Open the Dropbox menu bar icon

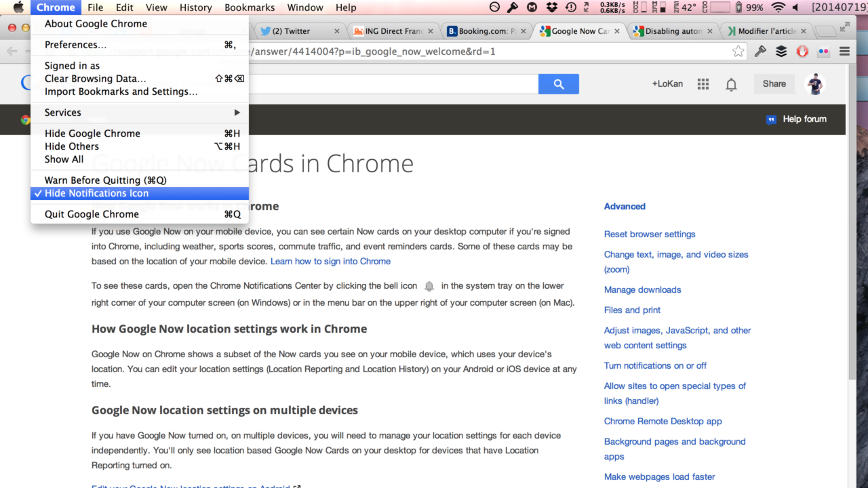coord(552,7)
